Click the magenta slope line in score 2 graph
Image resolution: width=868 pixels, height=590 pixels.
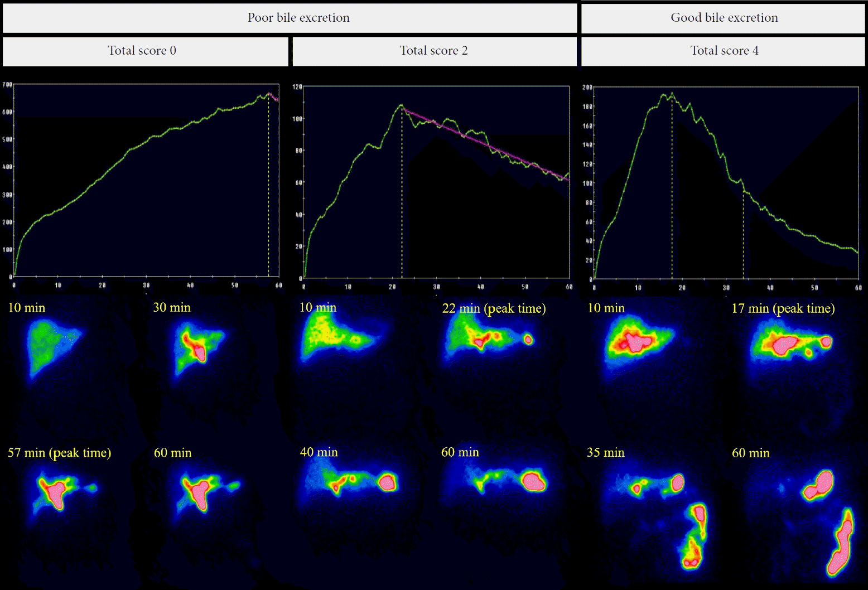click(x=485, y=144)
